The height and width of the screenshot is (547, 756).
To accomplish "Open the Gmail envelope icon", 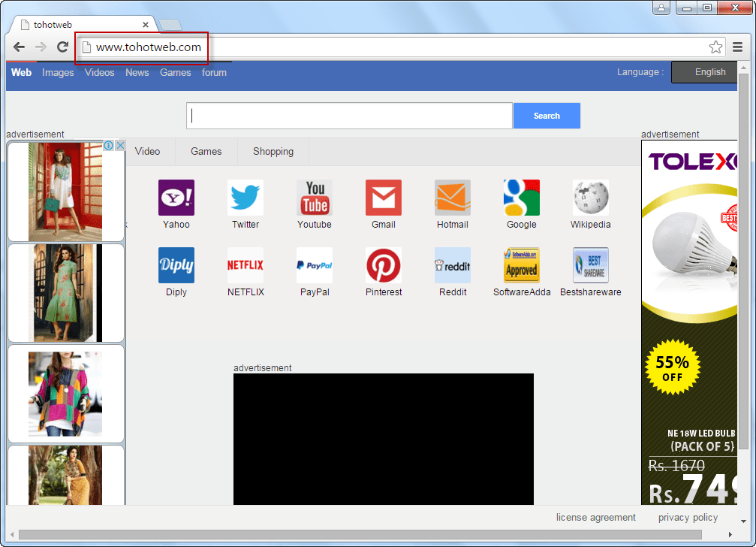I will pos(384,198).
